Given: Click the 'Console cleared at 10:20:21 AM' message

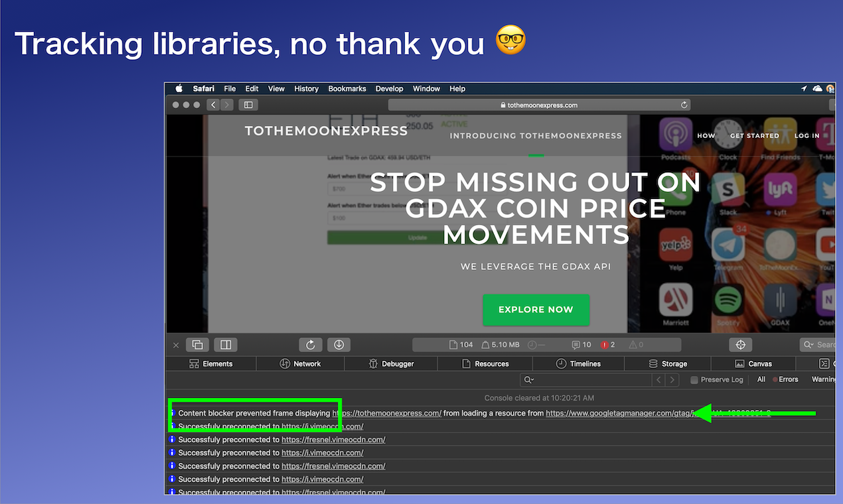Looking at the screenshot, I should click(x=539, y=398).
